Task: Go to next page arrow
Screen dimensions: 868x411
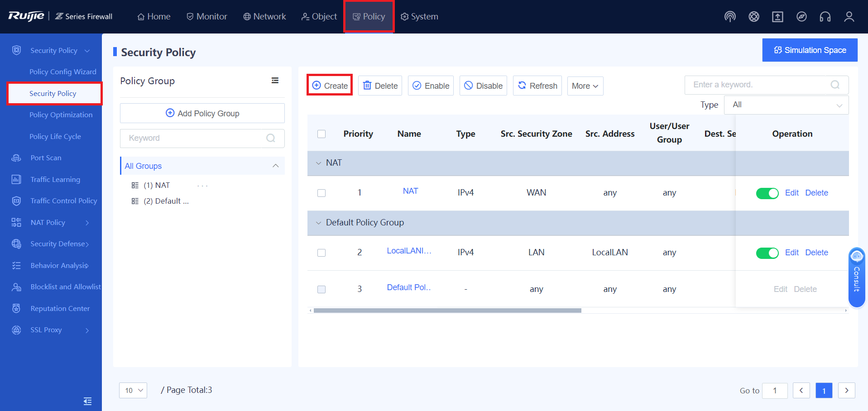Action: point(847,390)
